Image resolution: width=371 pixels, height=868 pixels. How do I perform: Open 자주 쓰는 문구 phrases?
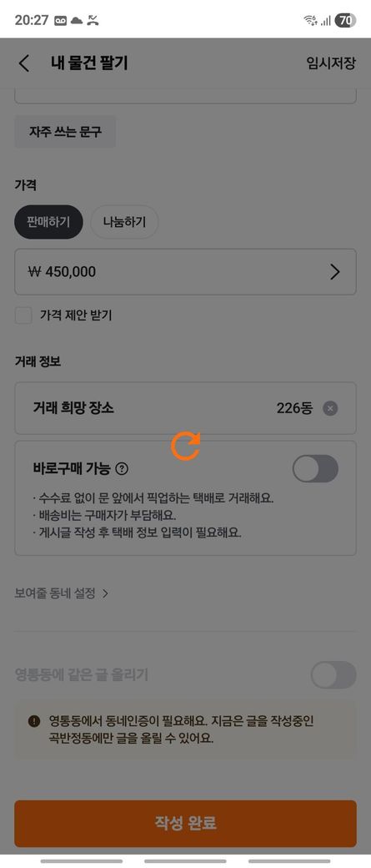[x=65, y=132]
